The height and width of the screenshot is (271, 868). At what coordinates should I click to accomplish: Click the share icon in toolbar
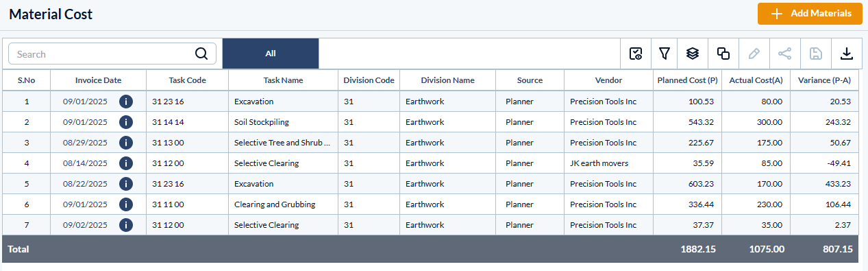coord(785,54)
